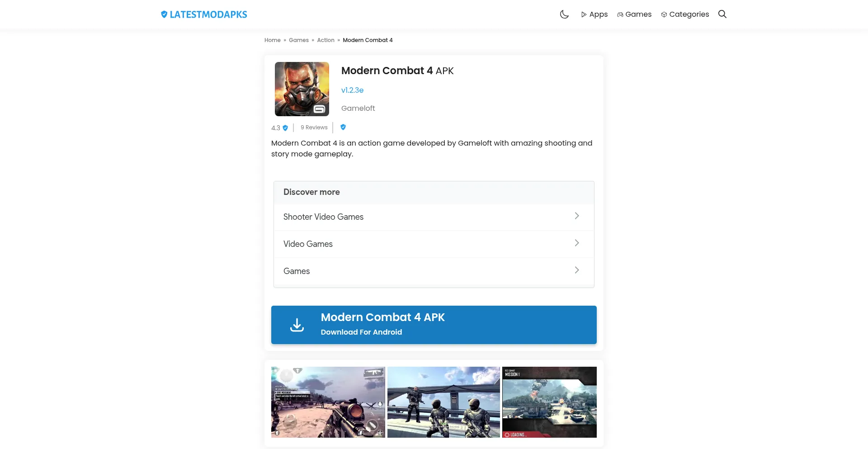868x449 pixels.
Task: Go to Action breadcrumb
Action: point(325,40)
